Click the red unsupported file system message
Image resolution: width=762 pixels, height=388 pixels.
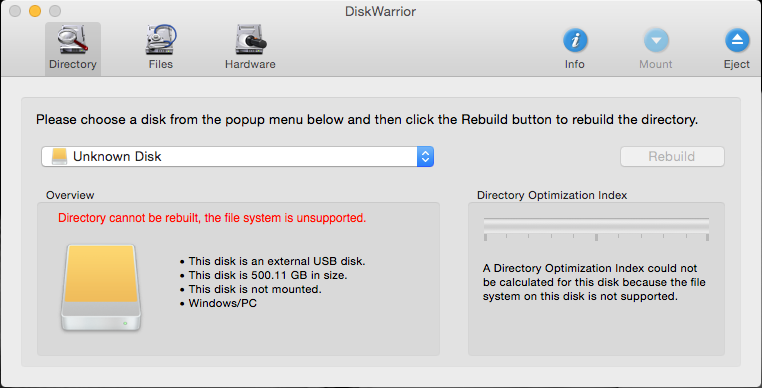[212, 218]
